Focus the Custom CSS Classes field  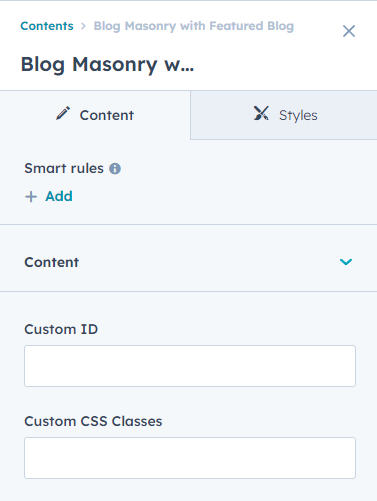coord(190,458)
